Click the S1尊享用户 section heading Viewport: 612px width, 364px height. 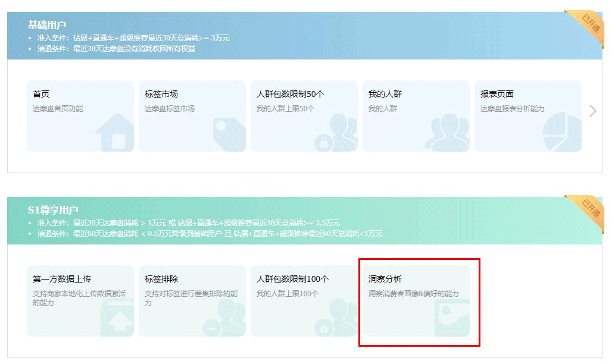click(x=52, y=210)
